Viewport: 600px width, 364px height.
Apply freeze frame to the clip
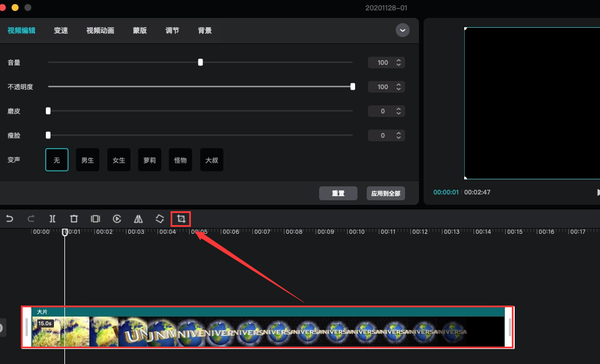coord(95,219)
